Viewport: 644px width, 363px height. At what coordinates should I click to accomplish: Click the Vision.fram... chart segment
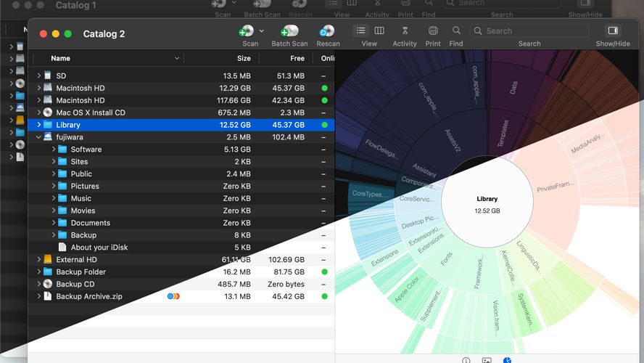(496, 317)
